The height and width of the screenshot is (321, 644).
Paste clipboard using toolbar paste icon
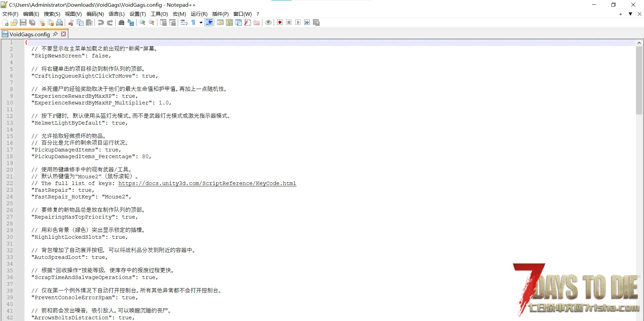pyautogui.click(x=89, y=22)
